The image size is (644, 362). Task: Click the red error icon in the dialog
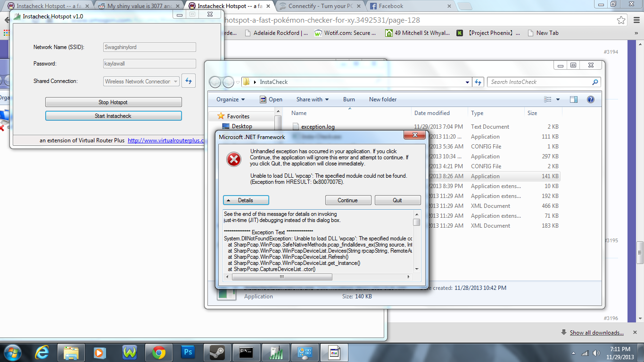coord(234,159)
